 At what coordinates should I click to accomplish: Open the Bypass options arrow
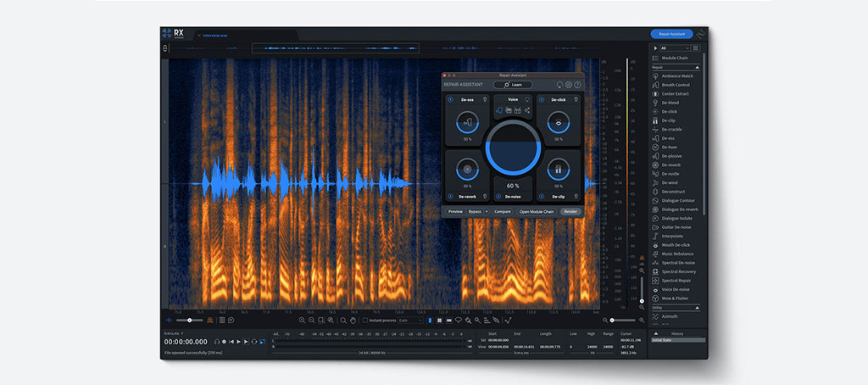pos(487,212)
